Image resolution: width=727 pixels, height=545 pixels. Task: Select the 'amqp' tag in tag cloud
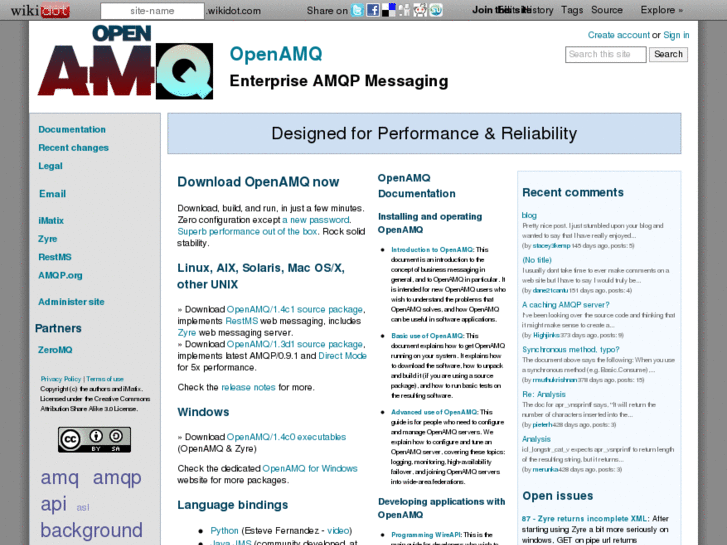117,477
